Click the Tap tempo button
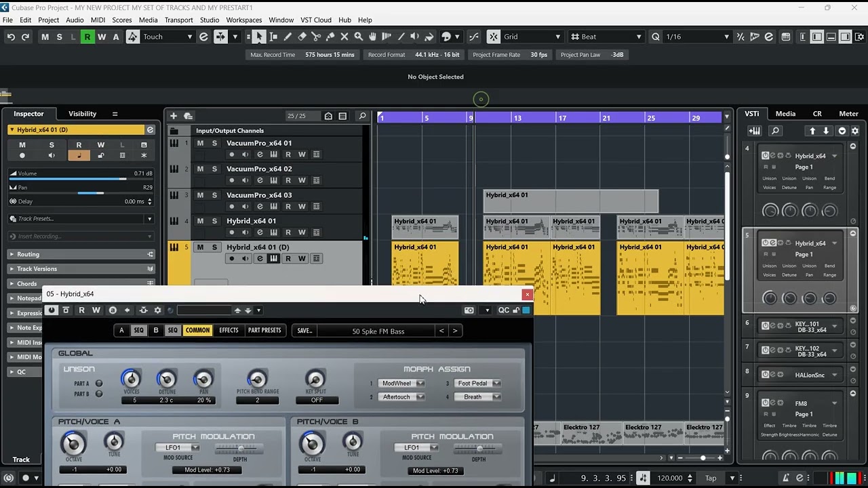 tap(711, 478)
